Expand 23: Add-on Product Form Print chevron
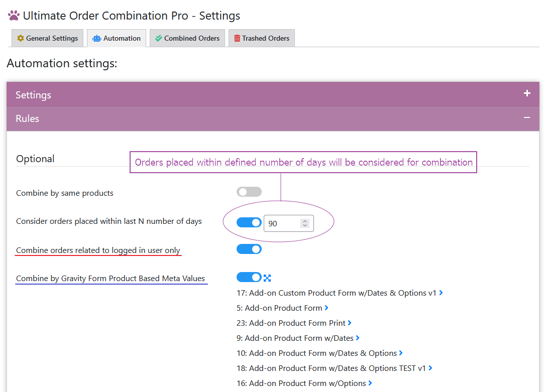The width and height of the screenshot is (547, 392). [x=349, y=323]
